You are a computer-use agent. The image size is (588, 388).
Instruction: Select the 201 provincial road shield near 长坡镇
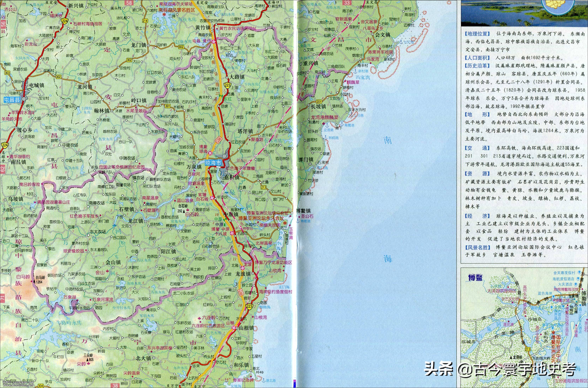click(319, 102)
